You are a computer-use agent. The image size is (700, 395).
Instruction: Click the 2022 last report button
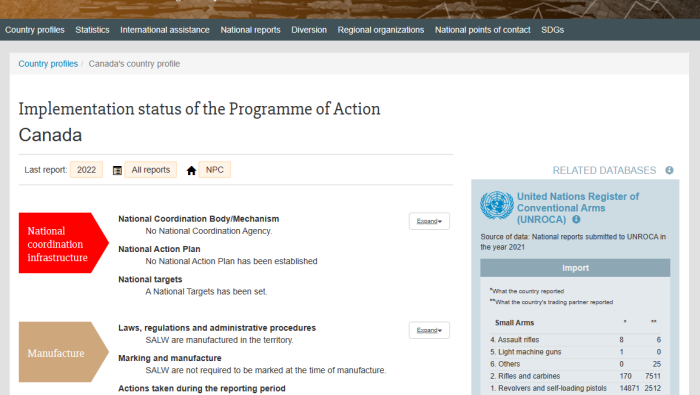[x=87, y=170]
